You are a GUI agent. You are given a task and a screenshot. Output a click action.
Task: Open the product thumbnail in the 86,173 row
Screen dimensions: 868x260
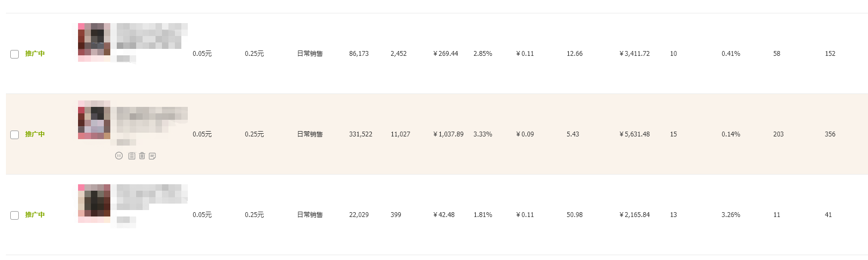94,42
